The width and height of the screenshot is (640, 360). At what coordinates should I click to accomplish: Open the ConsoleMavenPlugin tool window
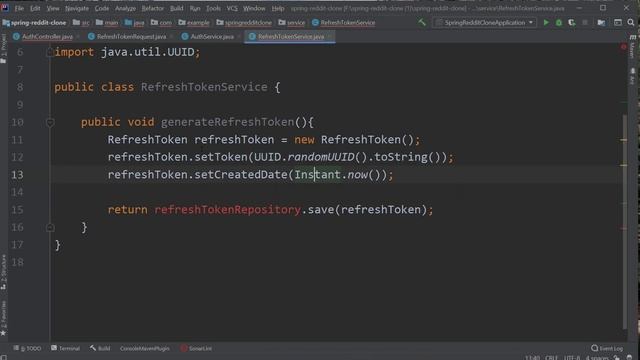point(144,348)
